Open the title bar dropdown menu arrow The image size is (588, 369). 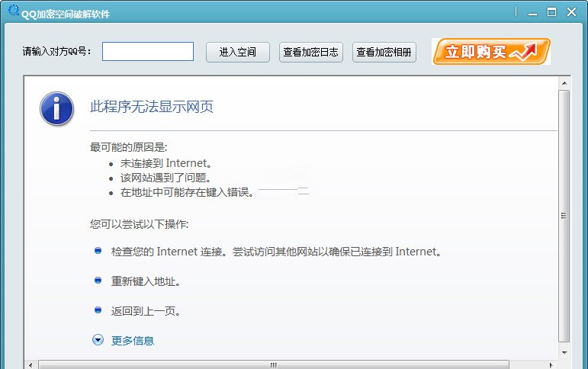coord(517,12)
